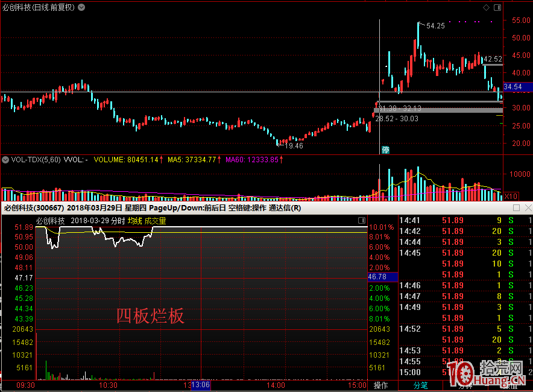Image resolution: width=533 pixels, height=392 pixels.
Task: Click the 成交量 legend label
Action: point(155,221)
